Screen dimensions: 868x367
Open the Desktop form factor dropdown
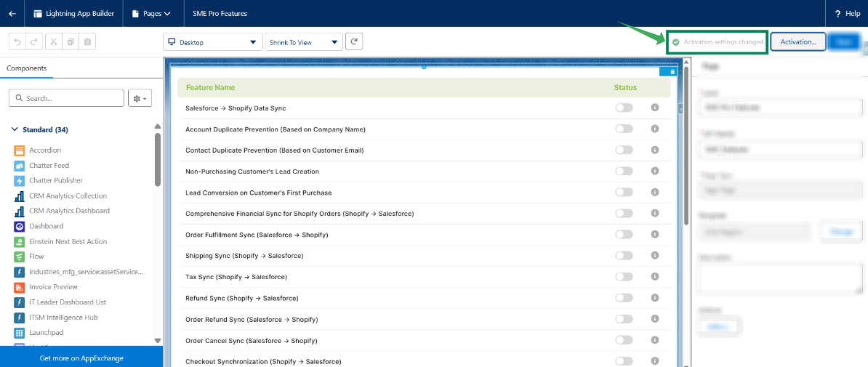pyautogui.click(x=212, y=42)
